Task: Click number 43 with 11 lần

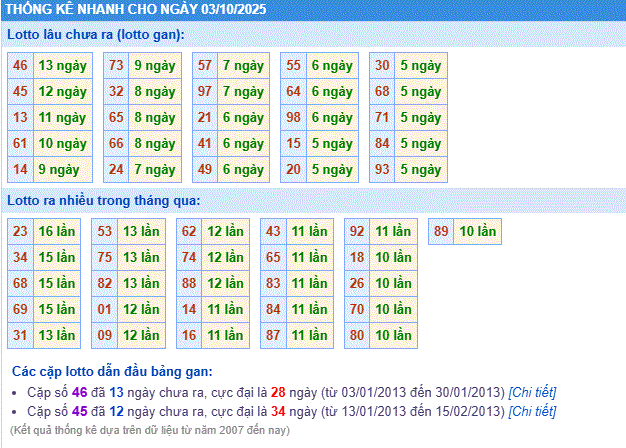Action: pyautogui.click(x=273, y=231)
